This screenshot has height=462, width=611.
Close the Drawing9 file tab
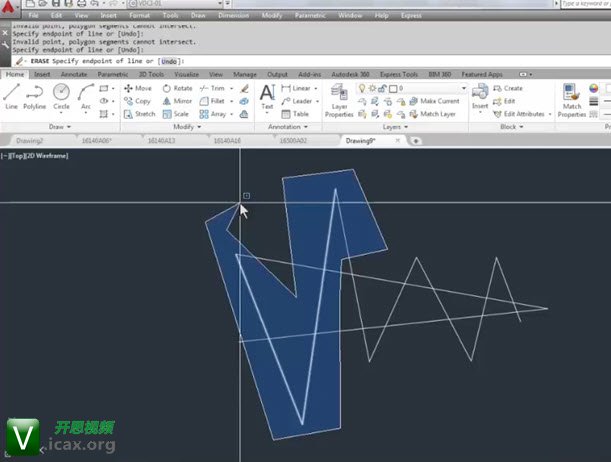point(397,141)
